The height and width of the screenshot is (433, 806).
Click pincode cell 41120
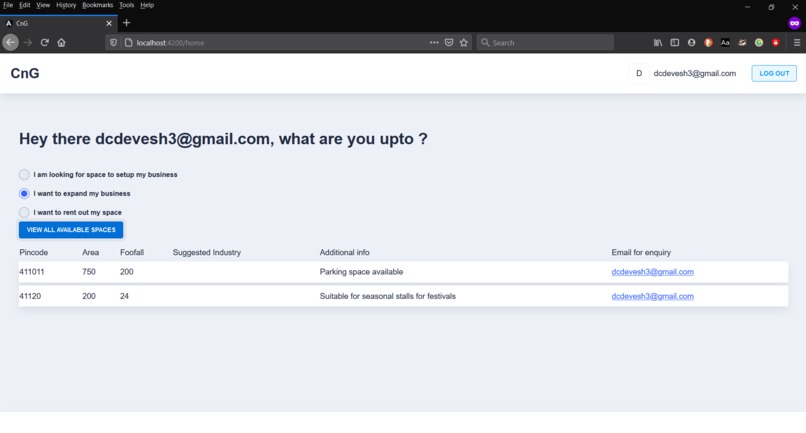(30, 296)
